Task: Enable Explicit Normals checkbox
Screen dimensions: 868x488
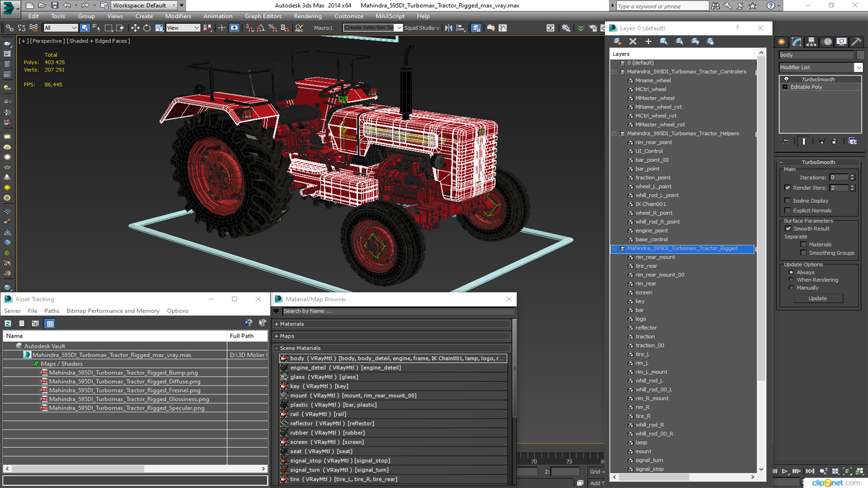Action: 788,211
